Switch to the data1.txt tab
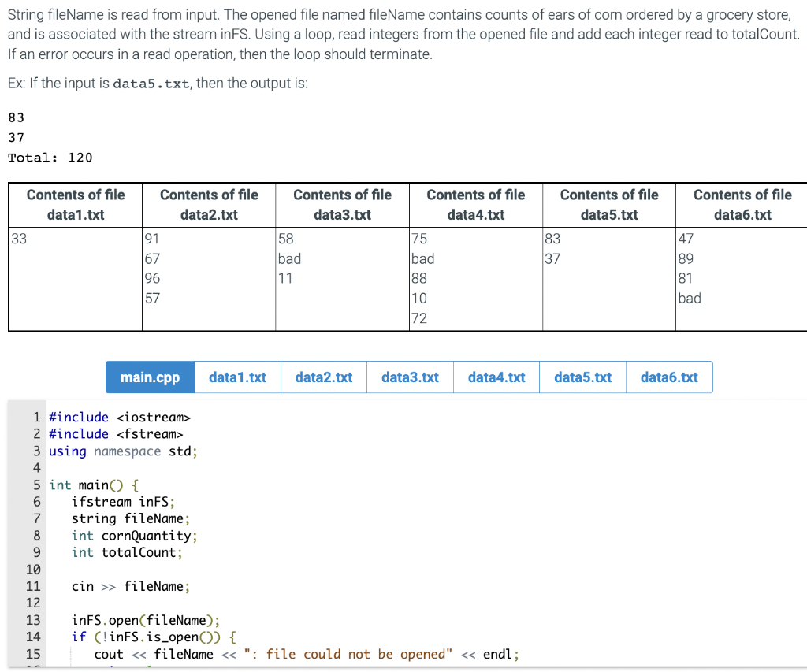Viewport: 807px width, 672px height. [236, 377]
